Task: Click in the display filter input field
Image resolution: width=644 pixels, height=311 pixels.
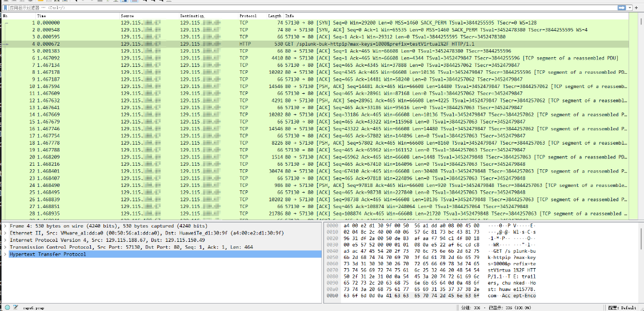Action: [x=286, y=8]
